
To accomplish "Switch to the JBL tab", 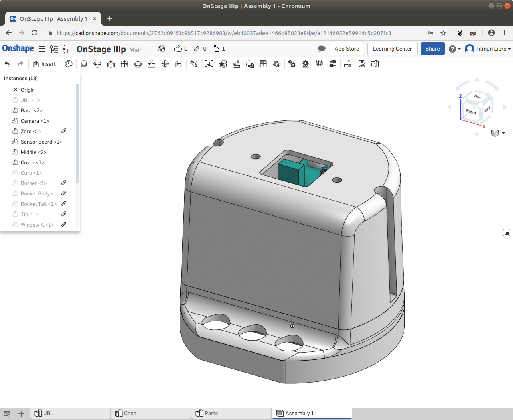I will [x=70, y=413].
